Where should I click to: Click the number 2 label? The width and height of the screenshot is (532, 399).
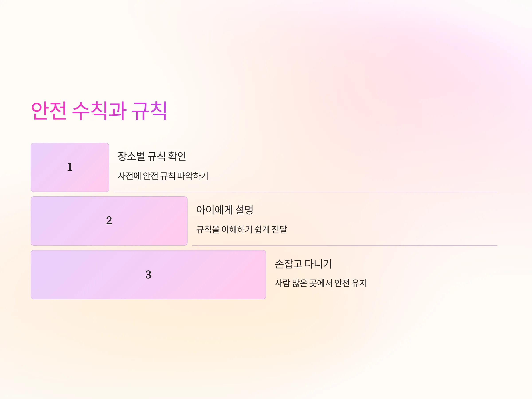coord(109,221)
